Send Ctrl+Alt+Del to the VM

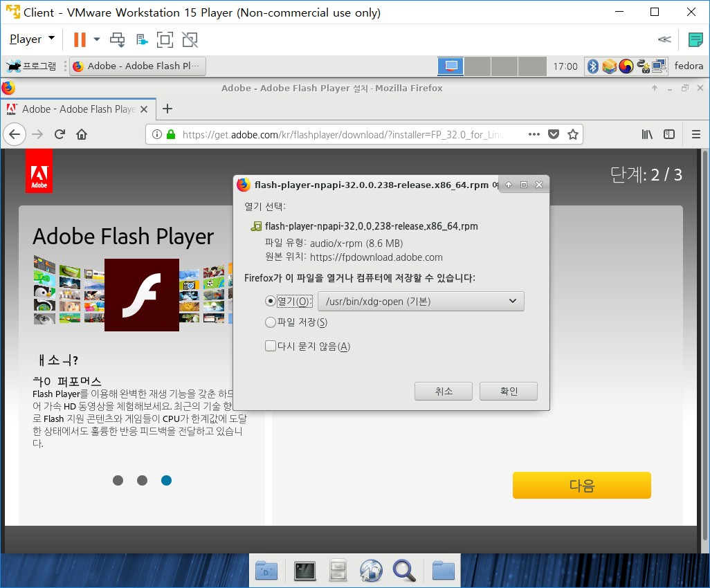click(118, 40)
